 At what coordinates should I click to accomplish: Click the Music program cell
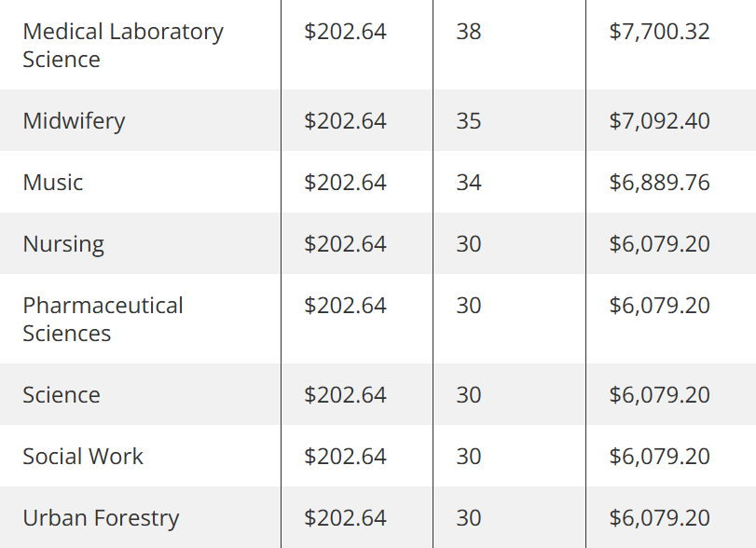52,182
